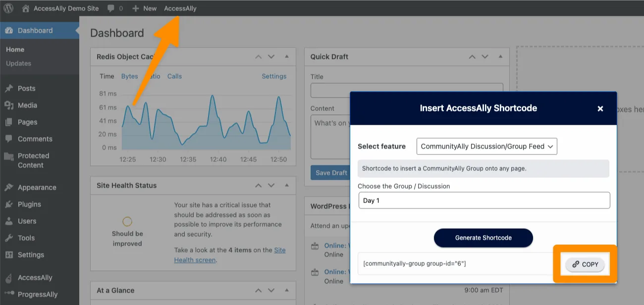Open Tools in the sidebar
This screenshot has width=644, height=305.
click(x=26, y=238)
